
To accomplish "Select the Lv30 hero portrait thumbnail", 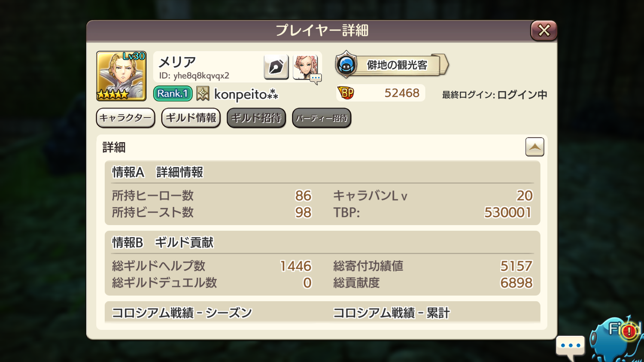I will tap(121, 76).
